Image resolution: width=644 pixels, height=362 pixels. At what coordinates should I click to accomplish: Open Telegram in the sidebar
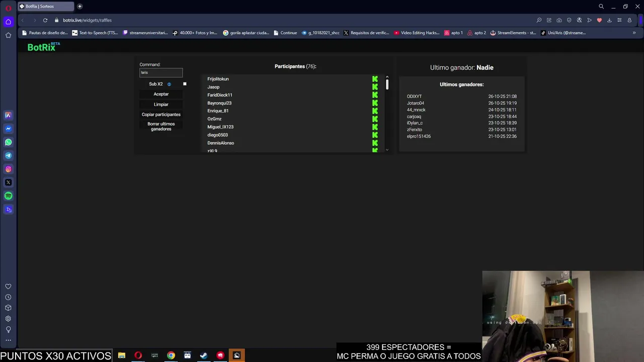tap(8, 155)
